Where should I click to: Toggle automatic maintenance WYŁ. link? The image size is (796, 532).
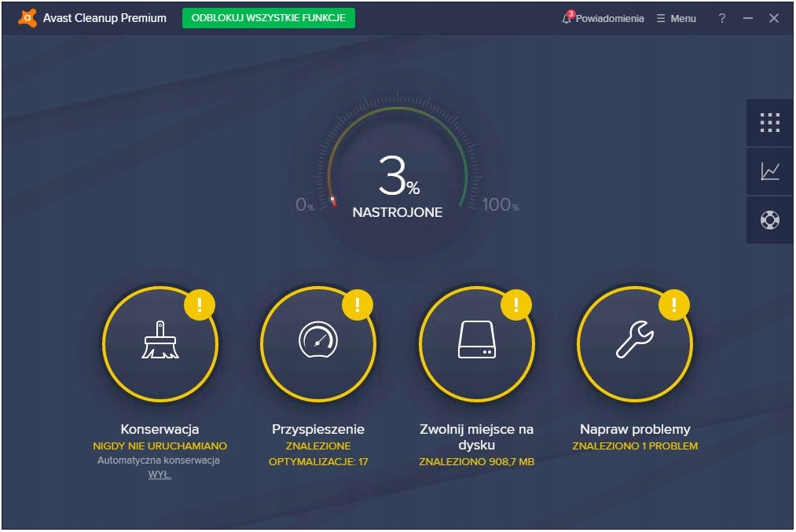(x=160, y=475)
